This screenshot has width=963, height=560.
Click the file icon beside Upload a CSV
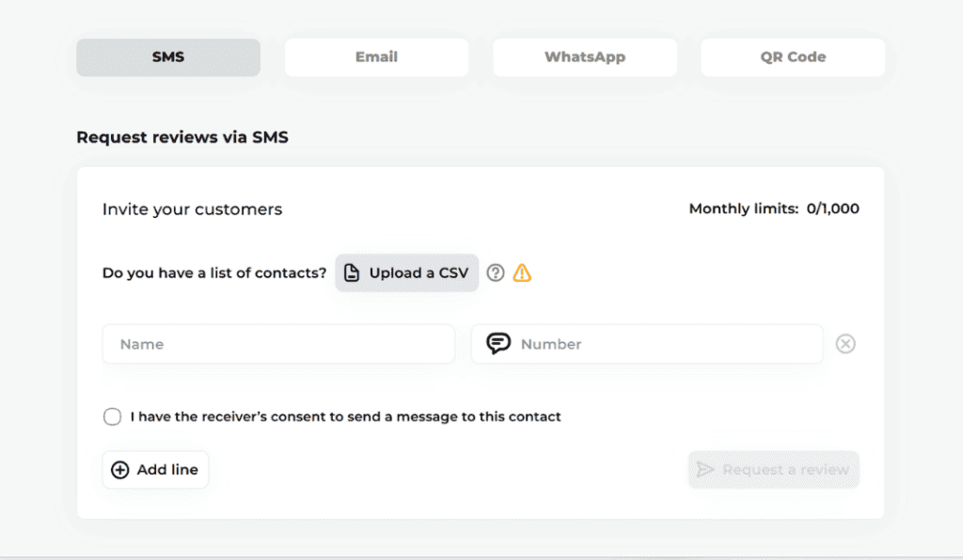tap(352, 273)
